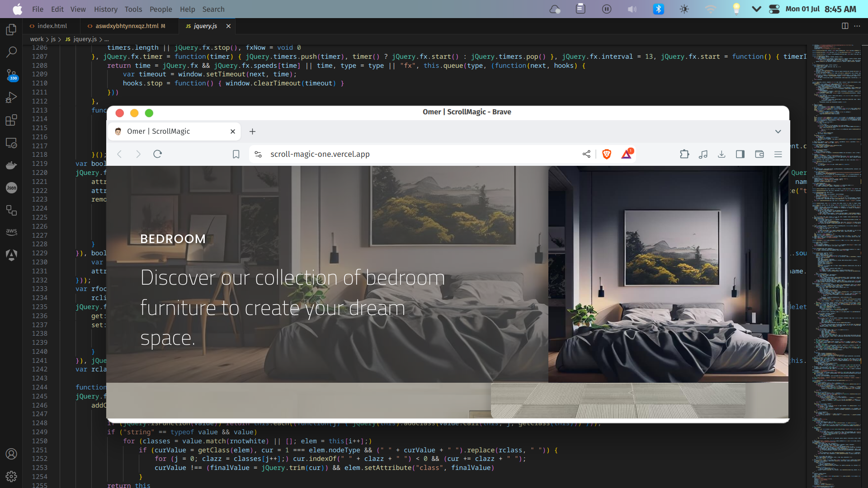Open the Extensions view
868x488 pixels.
11,120
